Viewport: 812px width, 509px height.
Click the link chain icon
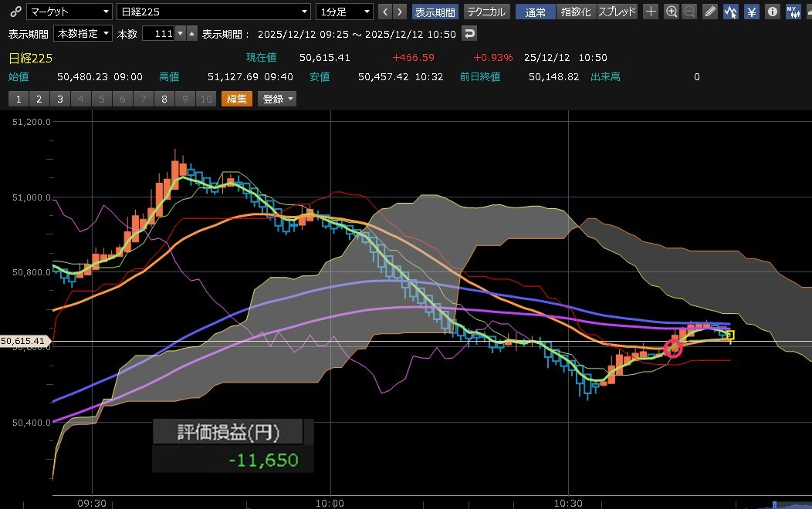[15, 12]
